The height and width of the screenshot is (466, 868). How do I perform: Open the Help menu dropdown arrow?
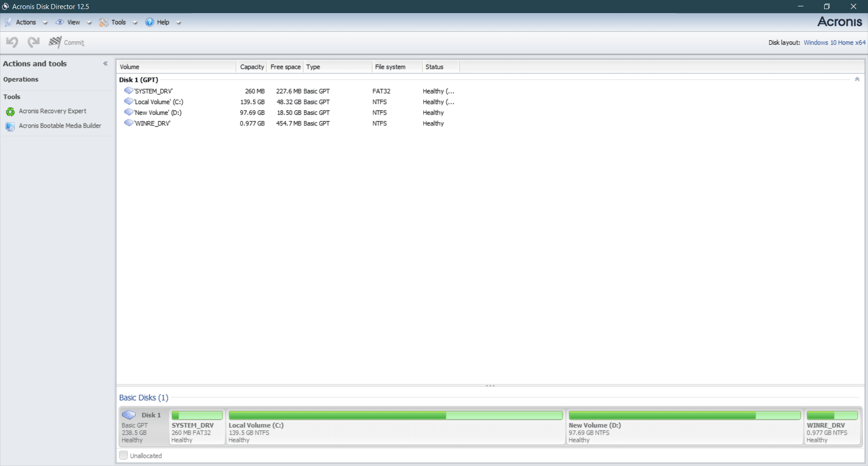(x=179, y=23)
